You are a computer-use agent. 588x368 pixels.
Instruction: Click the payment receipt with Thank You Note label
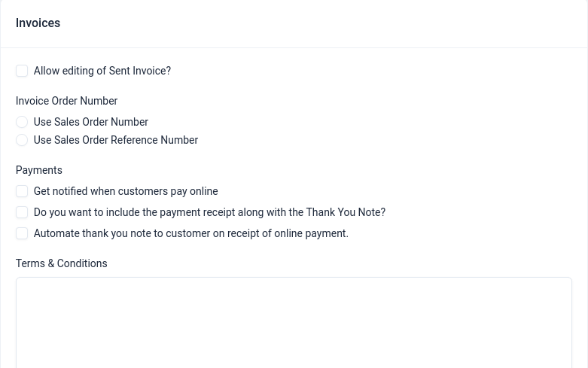pos(209,212)
